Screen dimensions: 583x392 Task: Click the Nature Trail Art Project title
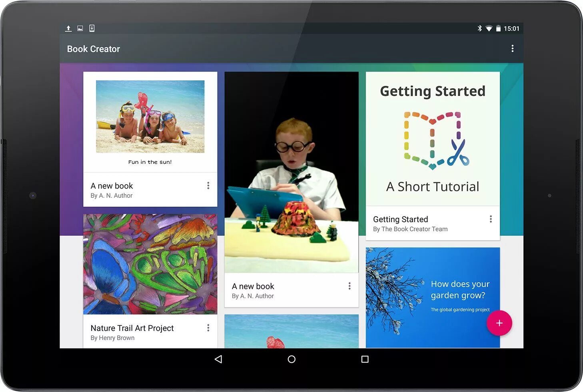coord(132,328)
